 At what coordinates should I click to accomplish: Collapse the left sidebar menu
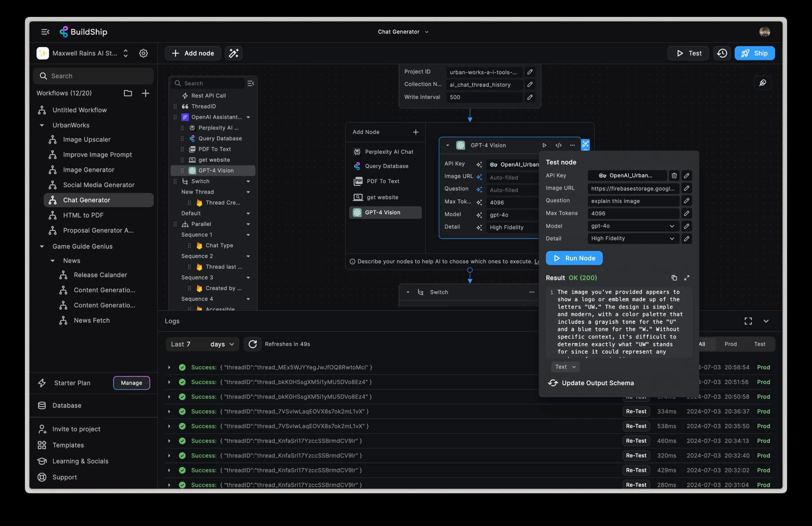45,32
